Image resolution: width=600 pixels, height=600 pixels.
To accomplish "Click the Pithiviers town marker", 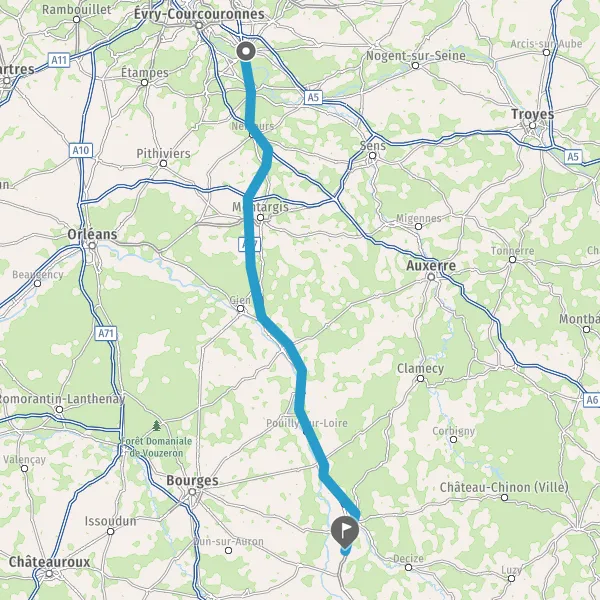I will point(163,163).
